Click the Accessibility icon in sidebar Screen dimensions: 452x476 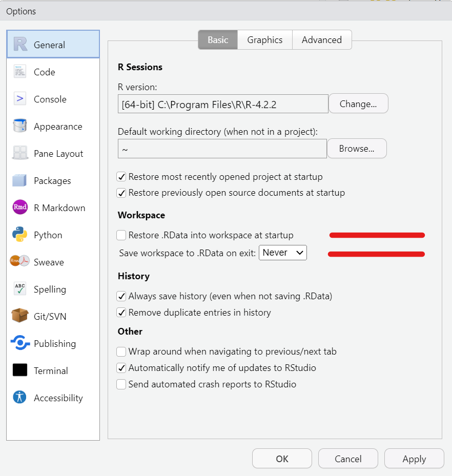point(20,398)
